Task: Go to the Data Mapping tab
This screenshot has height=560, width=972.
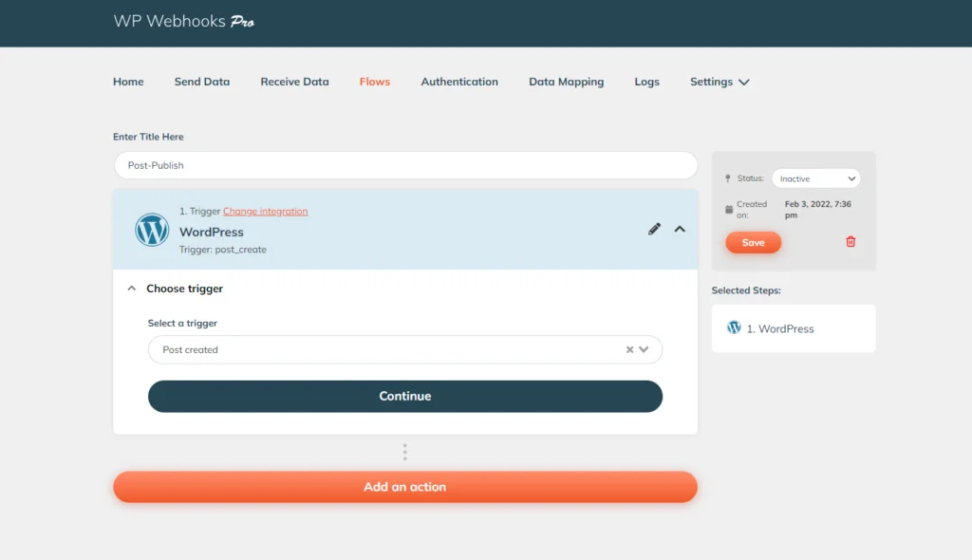Action: tap(566, 82)
